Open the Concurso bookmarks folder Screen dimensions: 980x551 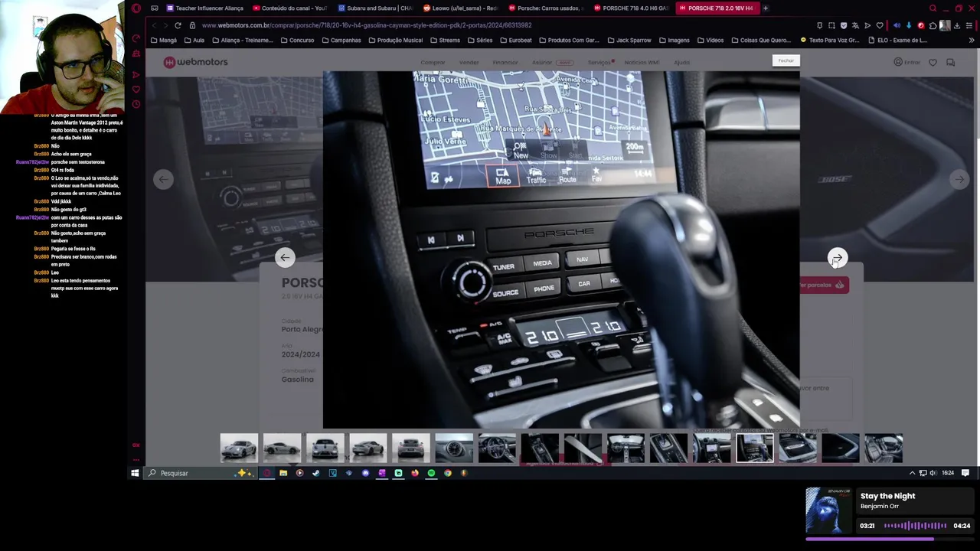[297, 40]
